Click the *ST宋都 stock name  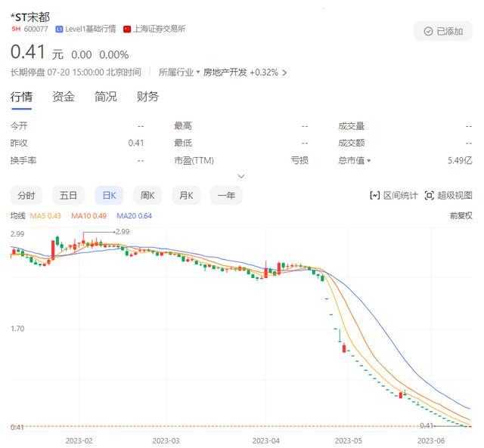pos(30,17)
